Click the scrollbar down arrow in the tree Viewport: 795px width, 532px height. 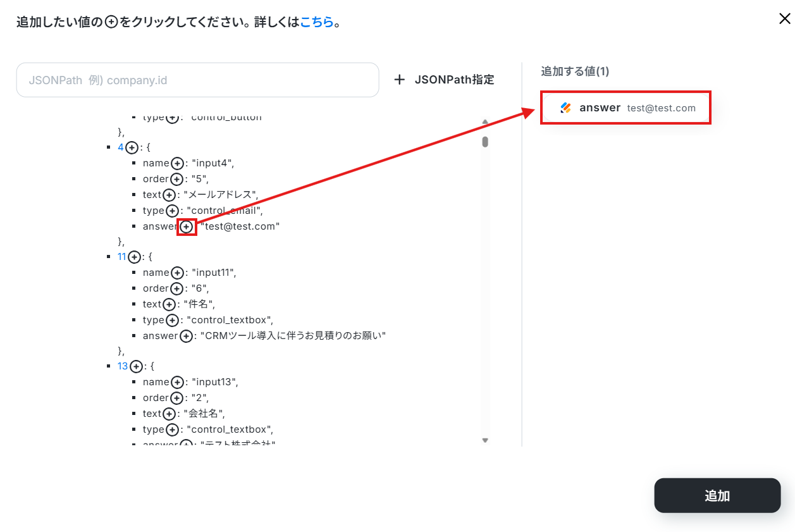tap(485, 440)
